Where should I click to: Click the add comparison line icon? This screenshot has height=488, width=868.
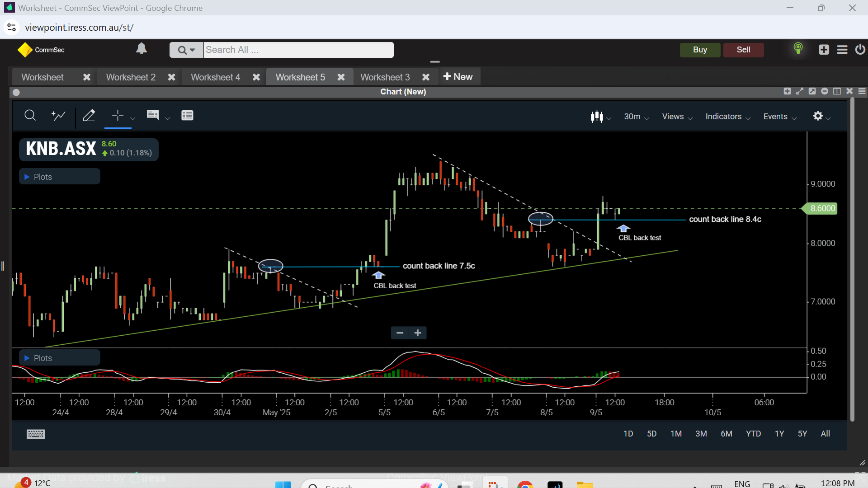click(x=58, y=116)
